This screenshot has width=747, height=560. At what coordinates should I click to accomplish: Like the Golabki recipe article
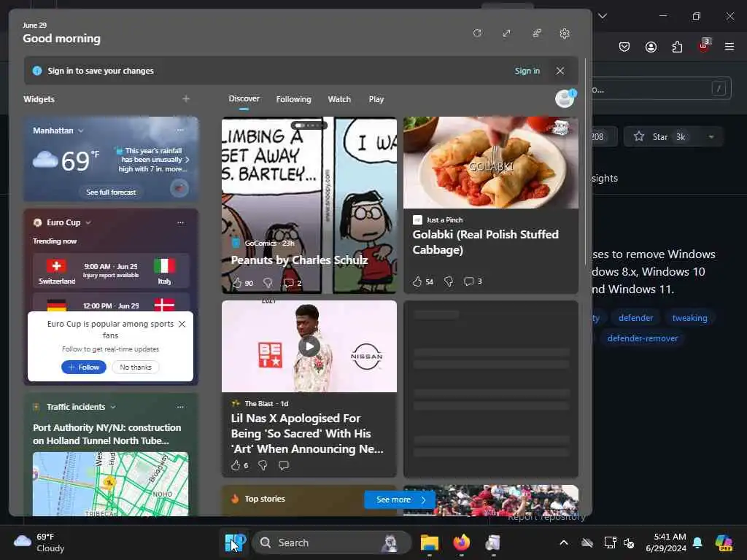click(417, 281)
